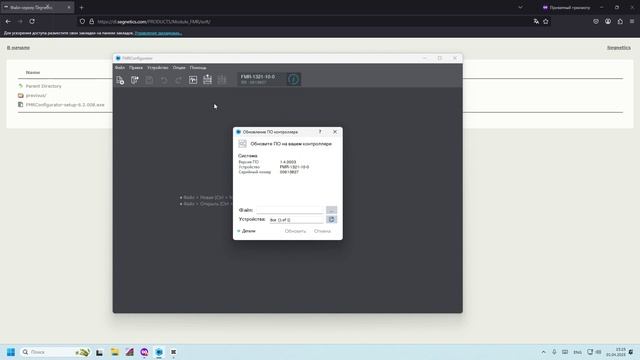The width and height of the screenshot is (640, 360).
Task: Open the Помощь menu
Action: [198, 68]
